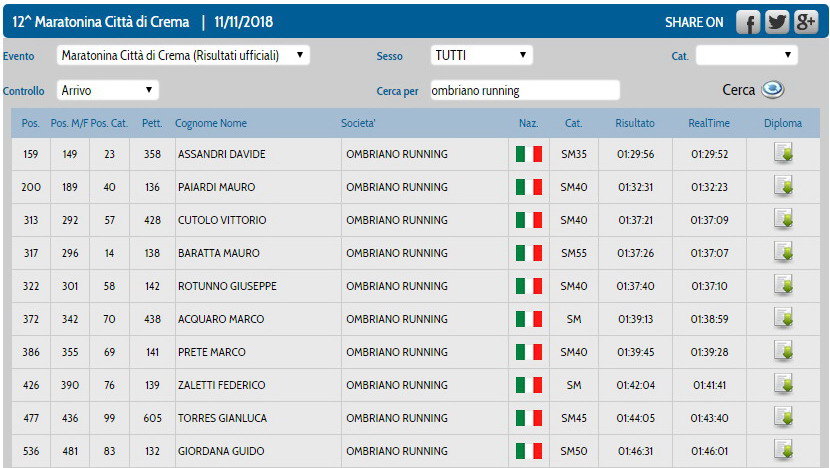Image resolution: width=830 pixels, height=468 pixels.
Task: Download diploma for Assandri Davide
Action: click(783, 154)
